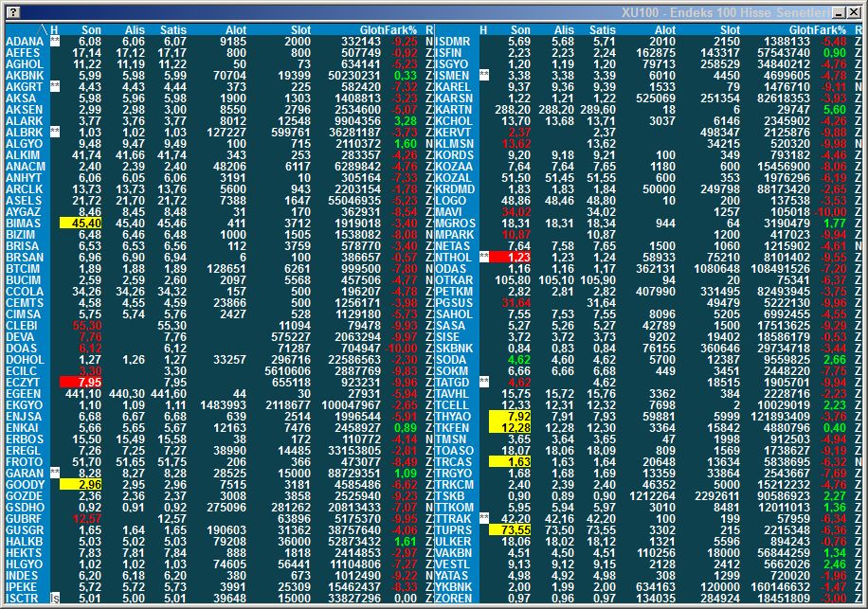
Task: Select the YKBNK stock symbol
Action: [x=455, y=587]
